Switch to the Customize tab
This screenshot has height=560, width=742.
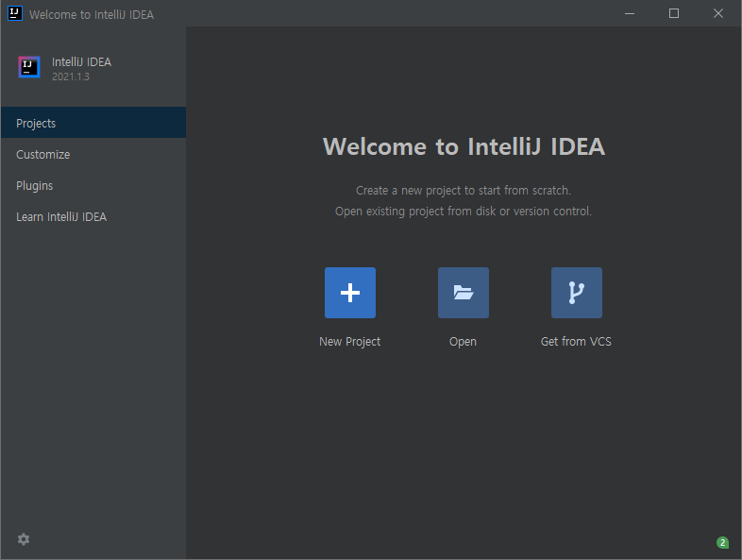tap(93, 154)
